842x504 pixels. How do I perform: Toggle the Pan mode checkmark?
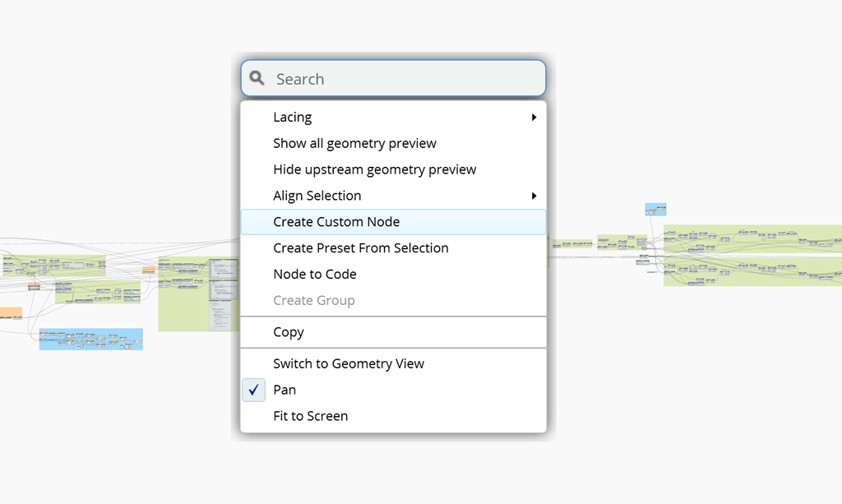254,390
